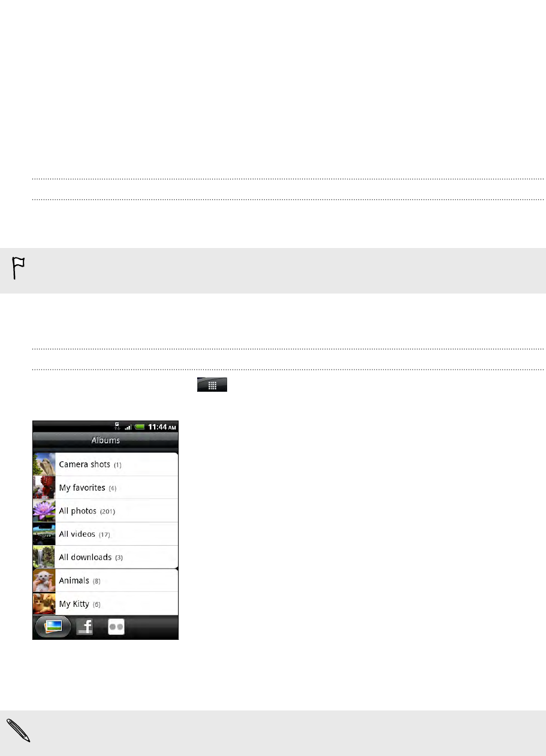Click the gray note box beside the pencil

(x=273, y=734)
